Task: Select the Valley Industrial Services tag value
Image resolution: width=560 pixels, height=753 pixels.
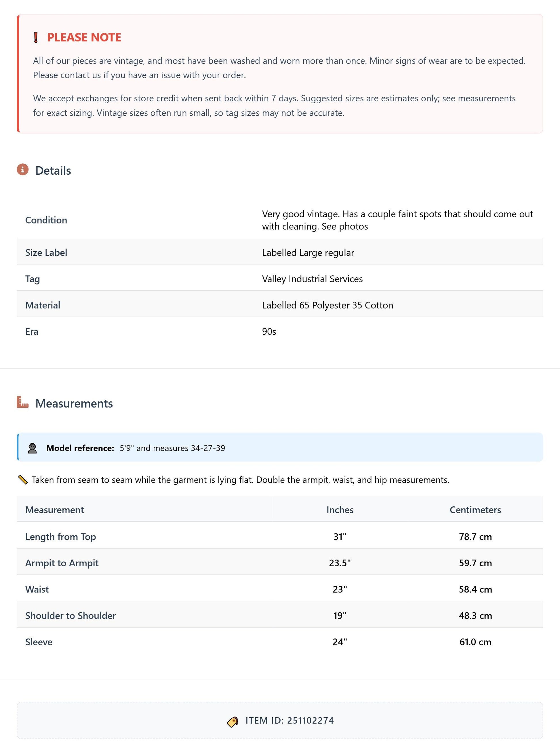Action: [x=312, y=279]
